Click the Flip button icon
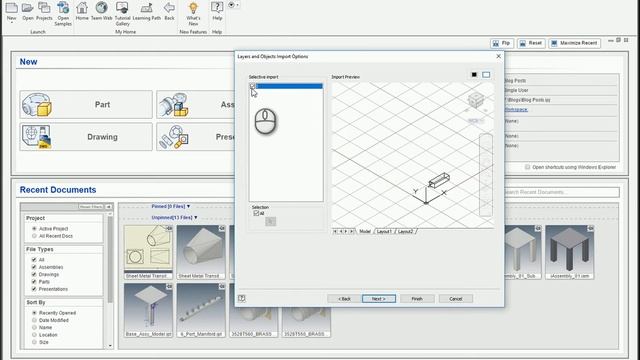Image resolution: width=640 pixels, height=360 pixels. coord(502,43)
